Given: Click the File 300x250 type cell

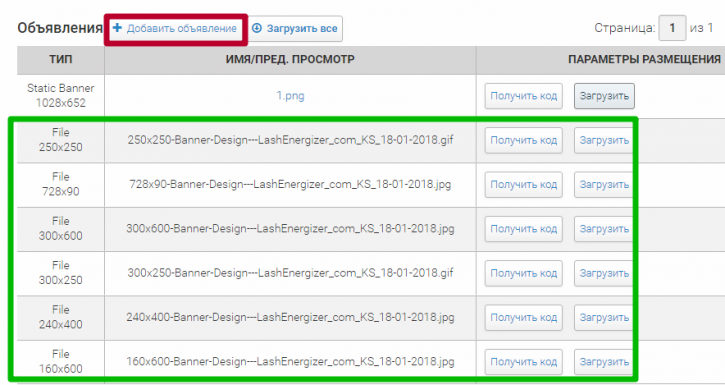Looking at the screenshot, I should click(x=61, y=273).
